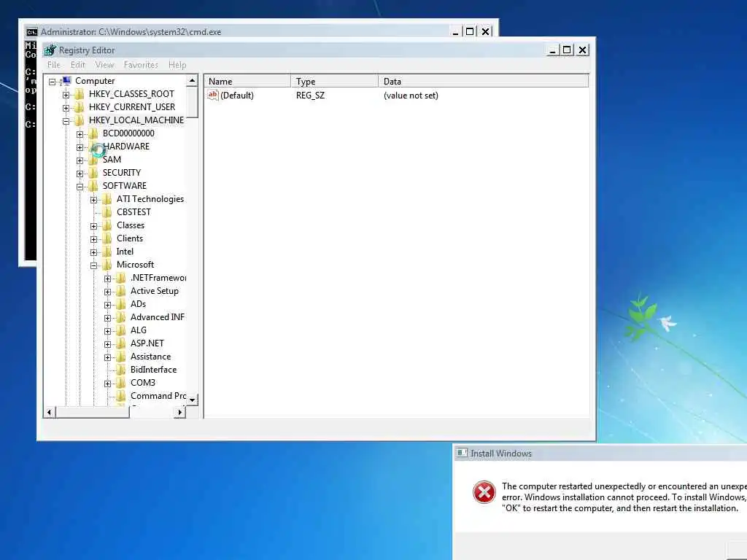Select the COM3 key label
Screen dimensions: 747x560
(x=143, y=383)
